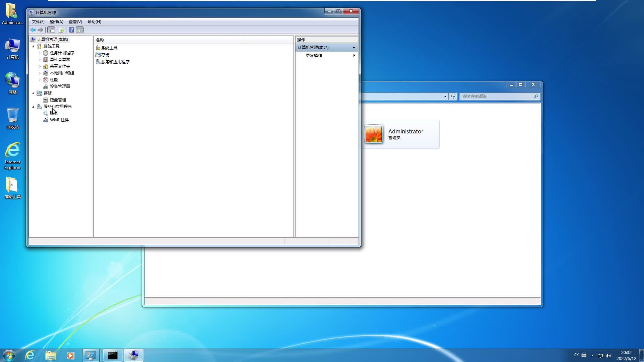The width and height of the screenshot is (644, 362).
Task: Expand the 本地用户和组 node
Action: pyautogui.click(x=40, y=73)
